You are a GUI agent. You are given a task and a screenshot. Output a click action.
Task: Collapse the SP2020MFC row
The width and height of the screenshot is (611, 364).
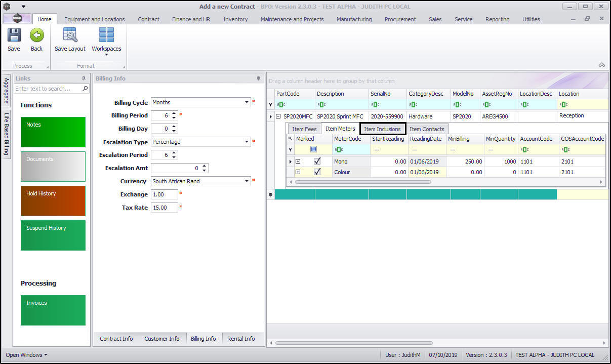pyautogui.click(x=278, y=116)
